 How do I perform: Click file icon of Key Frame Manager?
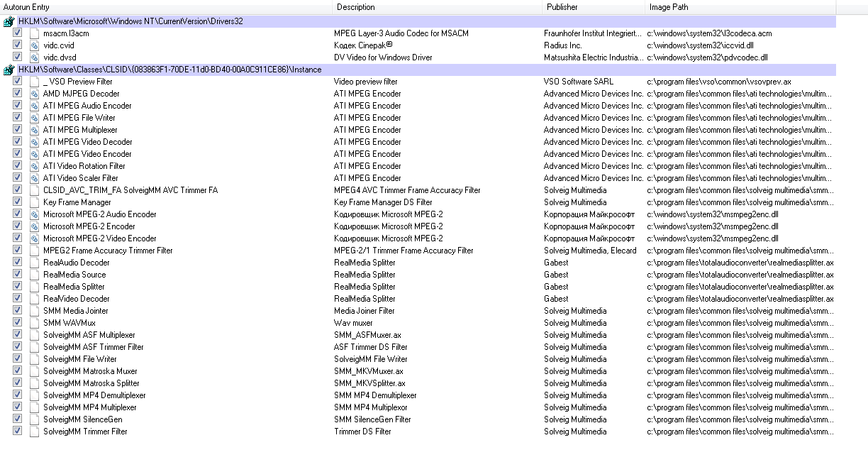pyautogui.click(x=34, y=202)
